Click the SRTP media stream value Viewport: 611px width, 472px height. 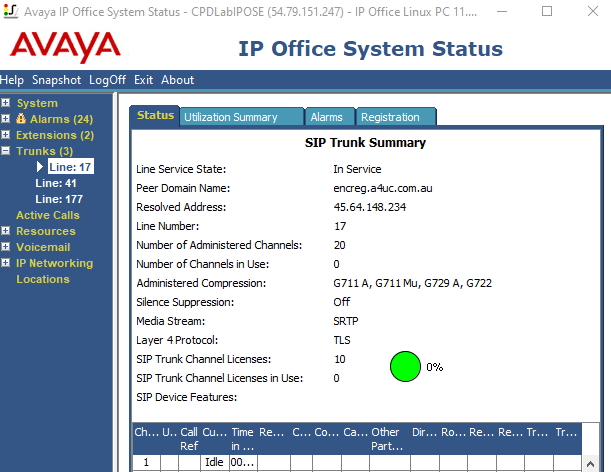click(345, 321)
